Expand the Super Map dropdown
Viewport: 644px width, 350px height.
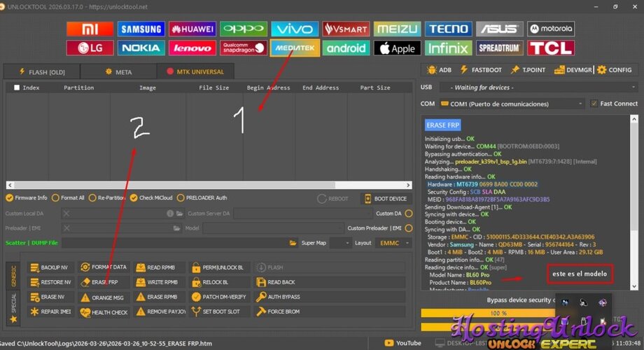(x=340, y=243)
